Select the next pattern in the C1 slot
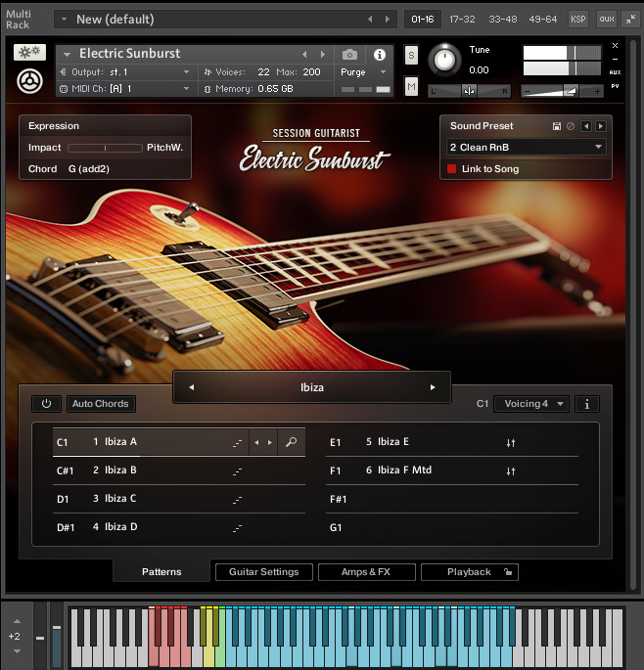The height and width of the screenshot is (670, 644). [270, 442]
